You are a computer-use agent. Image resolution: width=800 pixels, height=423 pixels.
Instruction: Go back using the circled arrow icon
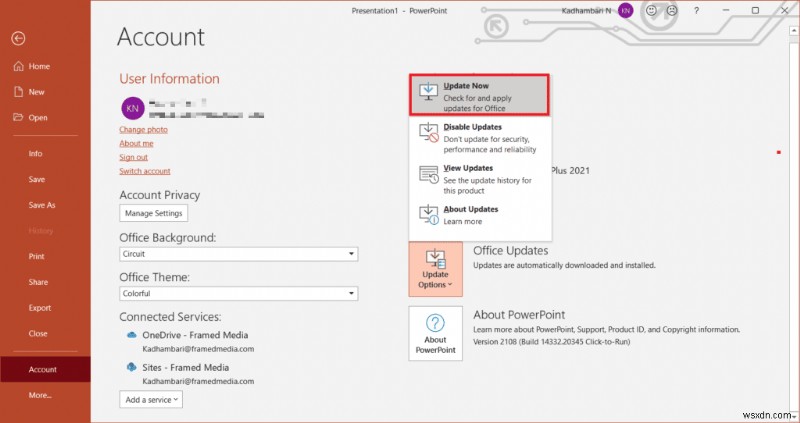pyautogui.click(x=18, y=38)
